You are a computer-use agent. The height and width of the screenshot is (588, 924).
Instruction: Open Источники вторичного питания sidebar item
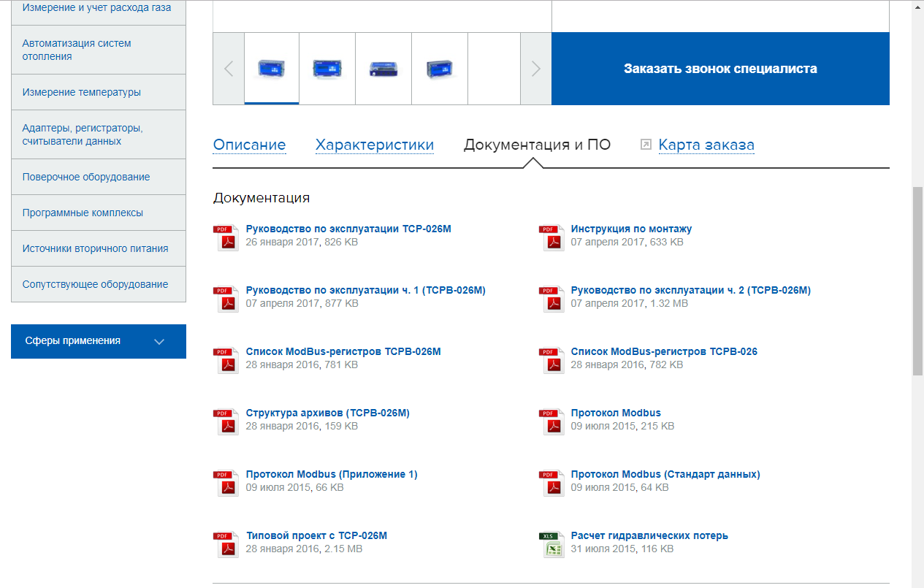tap(95, 248)
